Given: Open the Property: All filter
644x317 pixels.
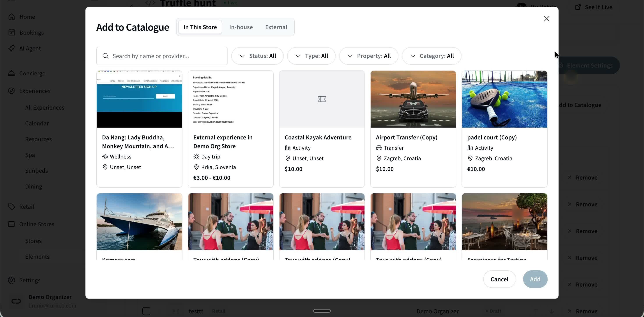Looking at the screenshot, I should [x=368, y=56].
